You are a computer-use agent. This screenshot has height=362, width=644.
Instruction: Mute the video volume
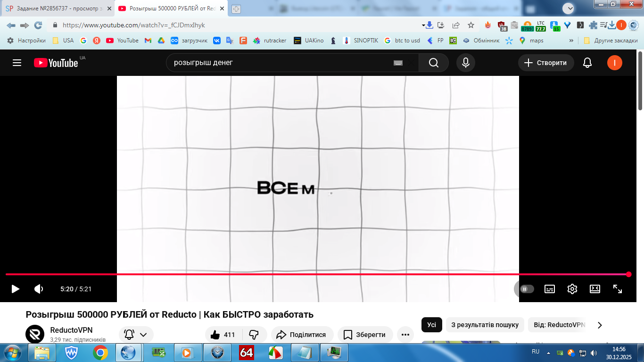point(39,289)
